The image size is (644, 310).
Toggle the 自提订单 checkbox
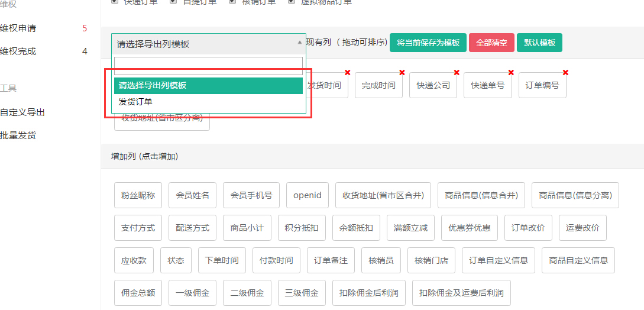[x=173, y=2]
